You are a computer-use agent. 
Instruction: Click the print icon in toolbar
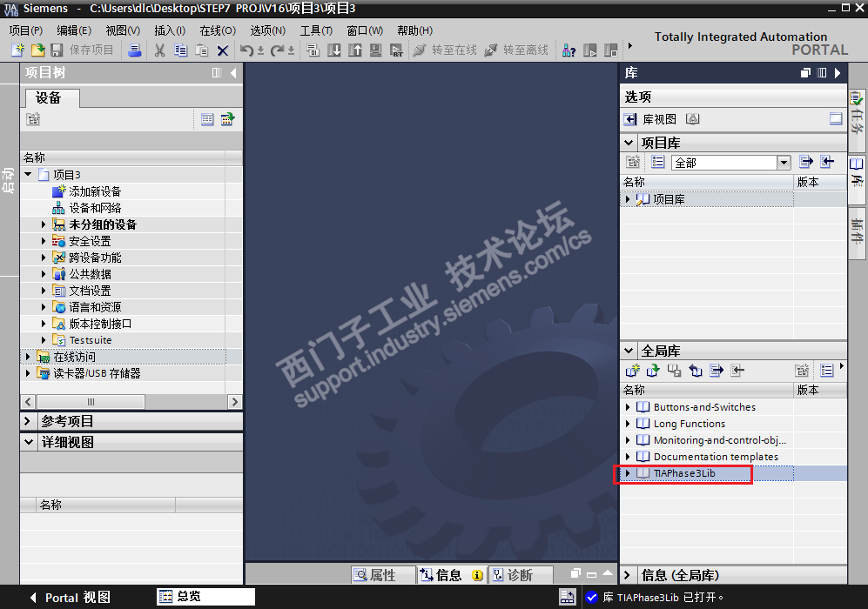134,50
